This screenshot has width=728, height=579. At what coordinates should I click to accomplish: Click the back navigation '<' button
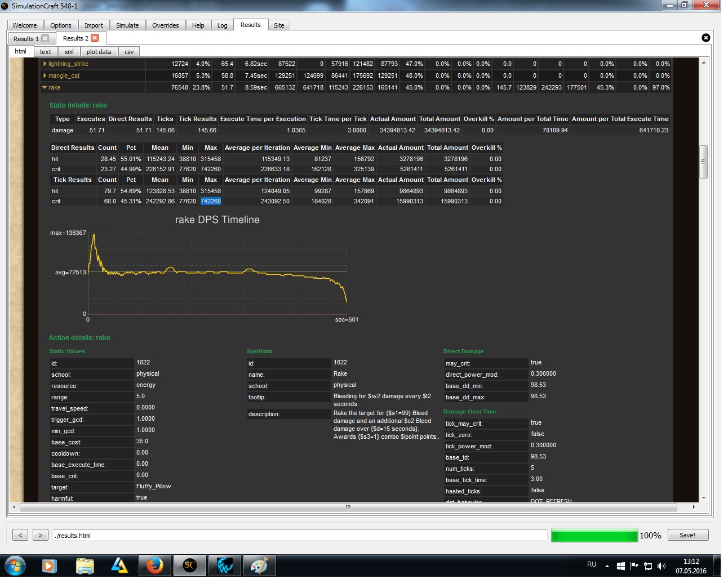tap(20, 535)
